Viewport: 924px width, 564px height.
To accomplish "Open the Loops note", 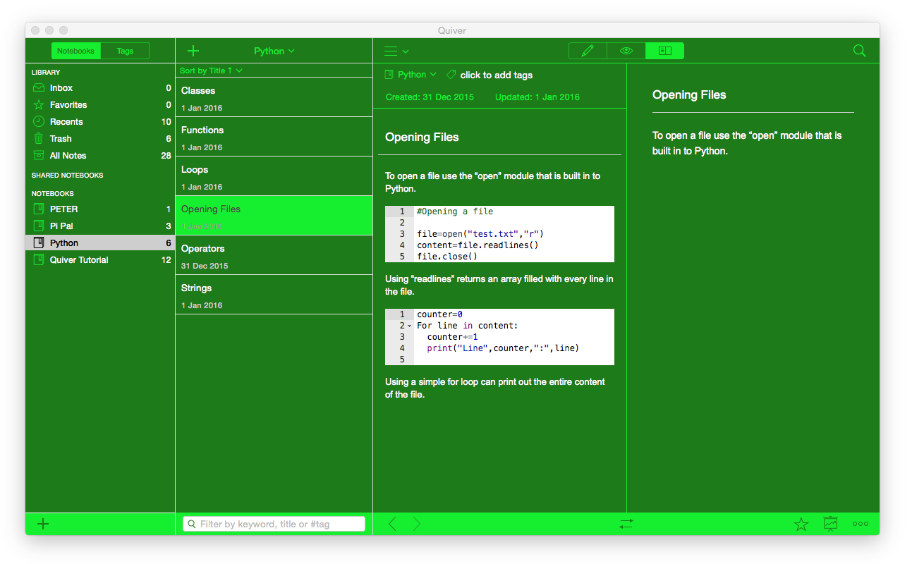I will [274, 176].
